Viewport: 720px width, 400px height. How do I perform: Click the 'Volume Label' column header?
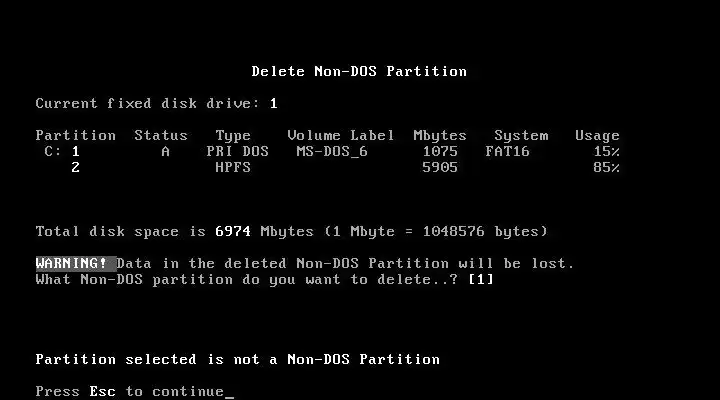(x=341, y=135)
